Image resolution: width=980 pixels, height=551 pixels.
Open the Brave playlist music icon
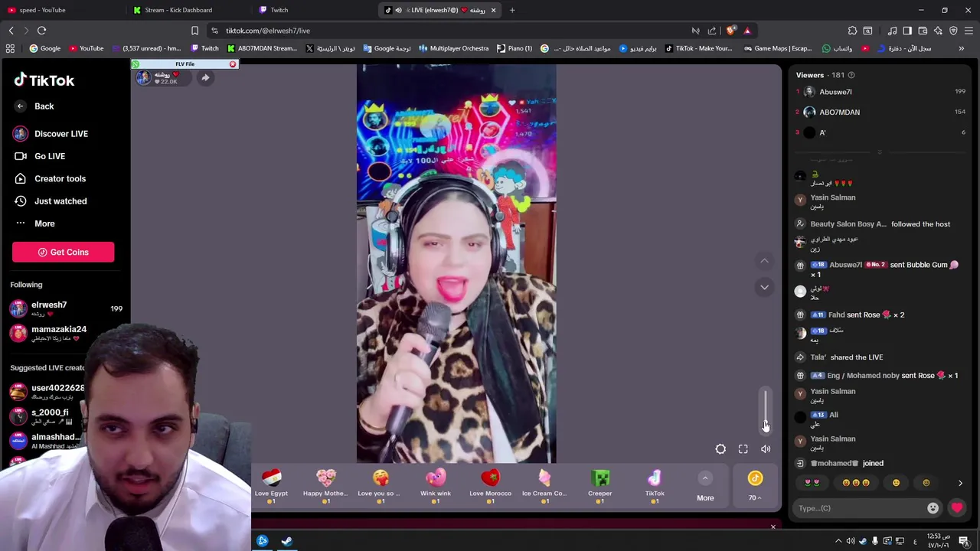[892, 31]
